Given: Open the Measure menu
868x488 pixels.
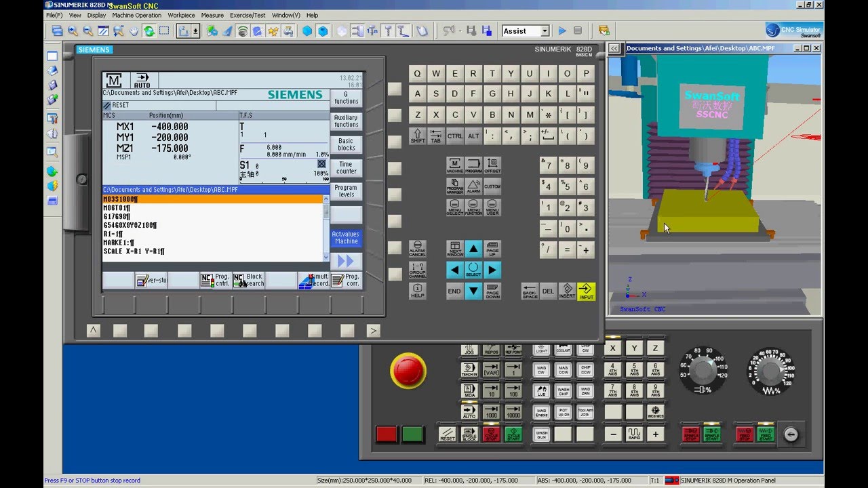Looking at the screenshot, I should (212, 15).
